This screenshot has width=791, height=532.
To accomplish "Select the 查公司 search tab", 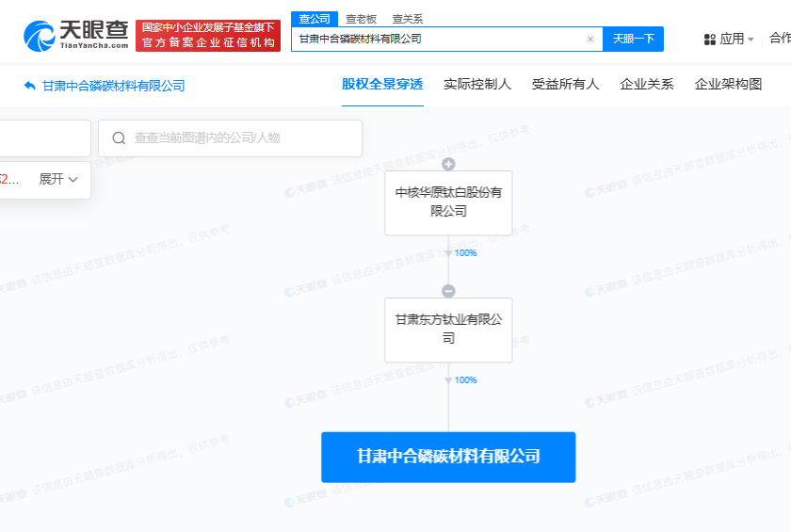I will tap(315, 19).
